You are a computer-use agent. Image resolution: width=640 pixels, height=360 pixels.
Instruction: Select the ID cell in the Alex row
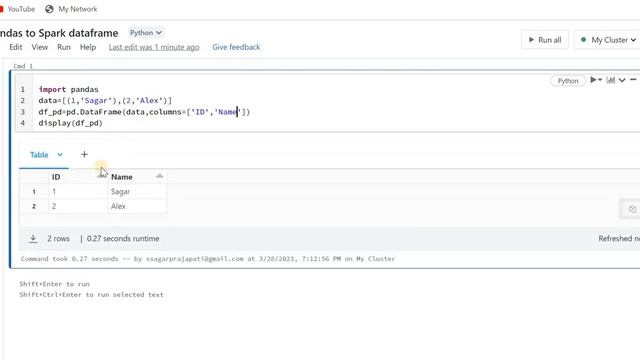[78, 206]
